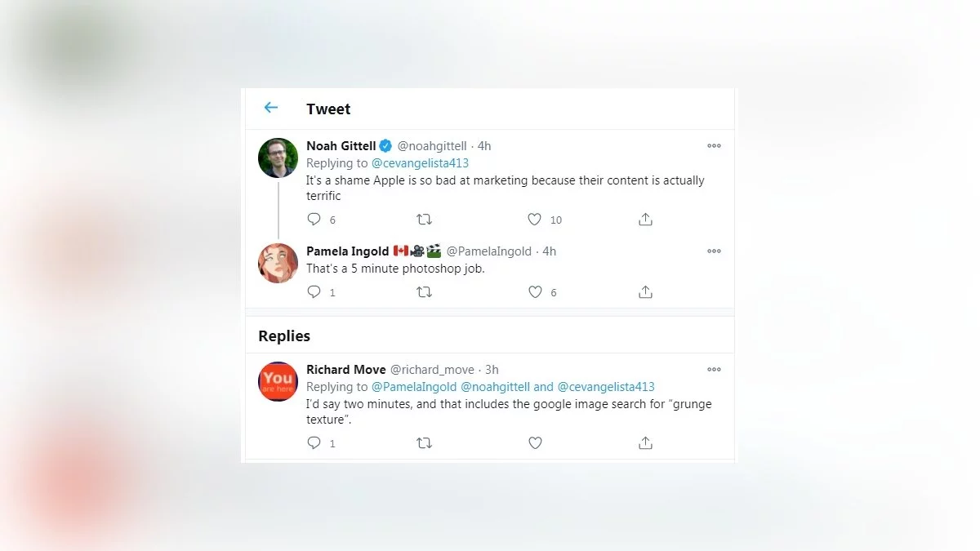Screen dimensions: 980x551
Task: Retweet Noah Gittell's tweet
Action: pos(424,220)
